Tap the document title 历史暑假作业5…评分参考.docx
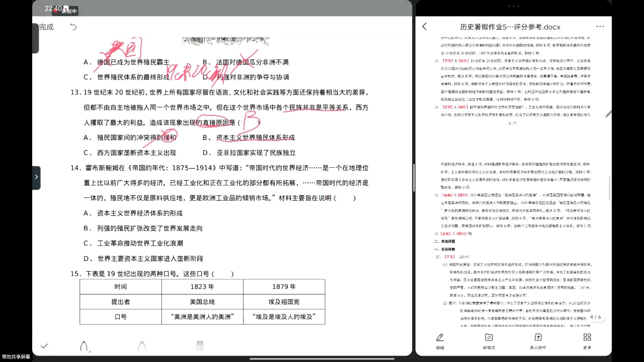This screenshot has width=644, height=362. pyautogui.click(x=510, y=27)
